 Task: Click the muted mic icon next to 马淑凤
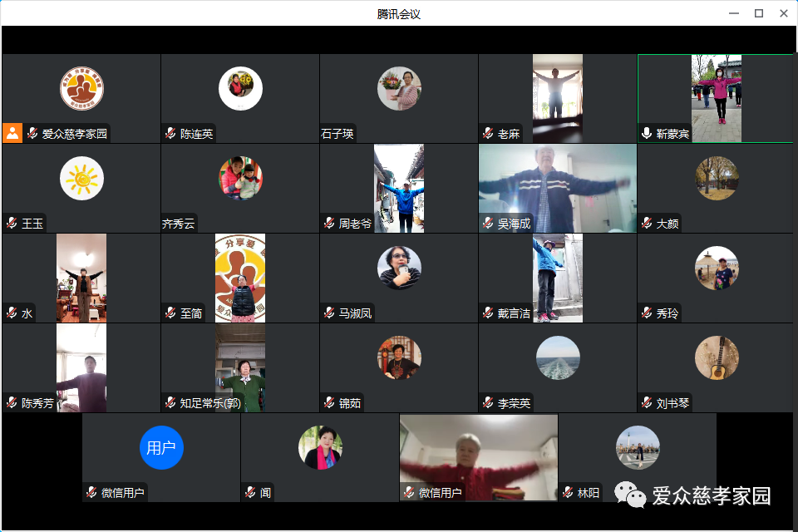(x=329, y=313)
